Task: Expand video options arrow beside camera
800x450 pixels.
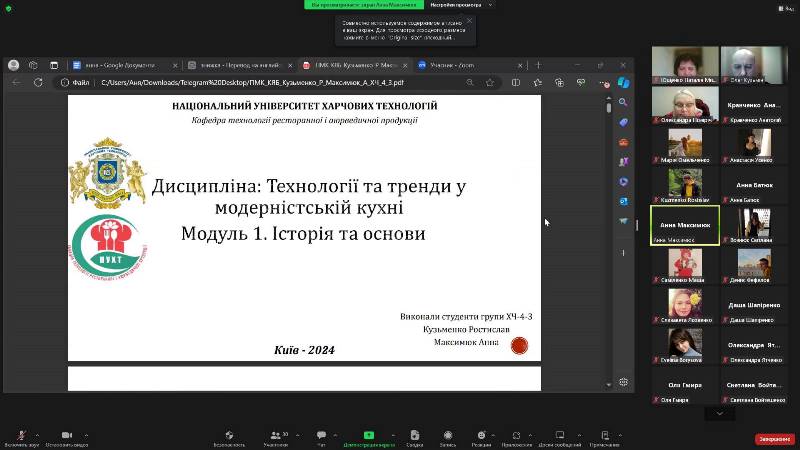Action: tap(85, 434)
